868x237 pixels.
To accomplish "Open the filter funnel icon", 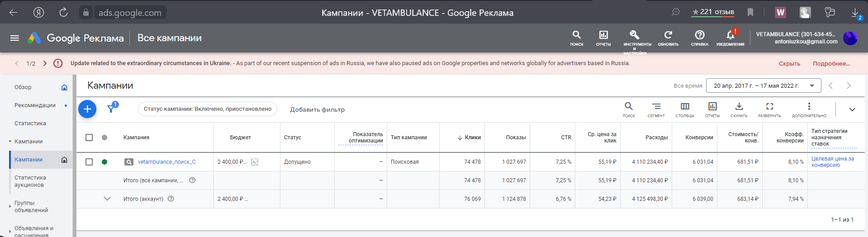I will point(111,109).
